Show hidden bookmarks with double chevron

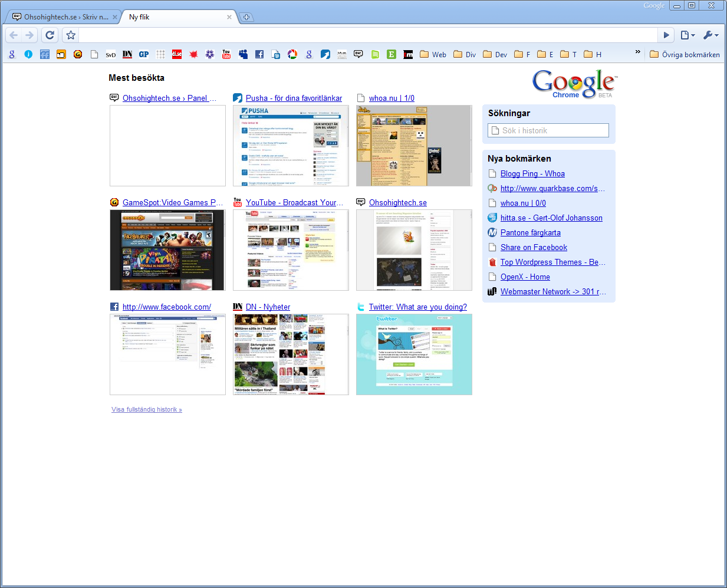pos(637,52)
